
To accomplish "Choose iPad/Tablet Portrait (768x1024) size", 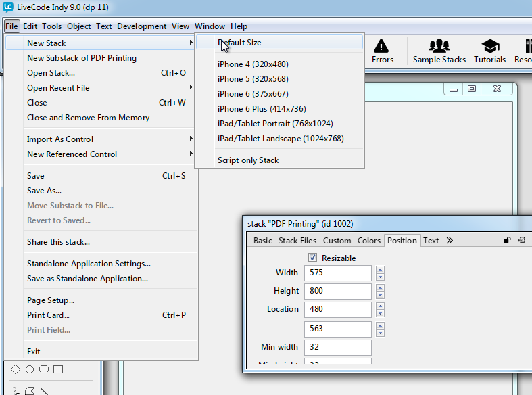I will tap(280, 124).
